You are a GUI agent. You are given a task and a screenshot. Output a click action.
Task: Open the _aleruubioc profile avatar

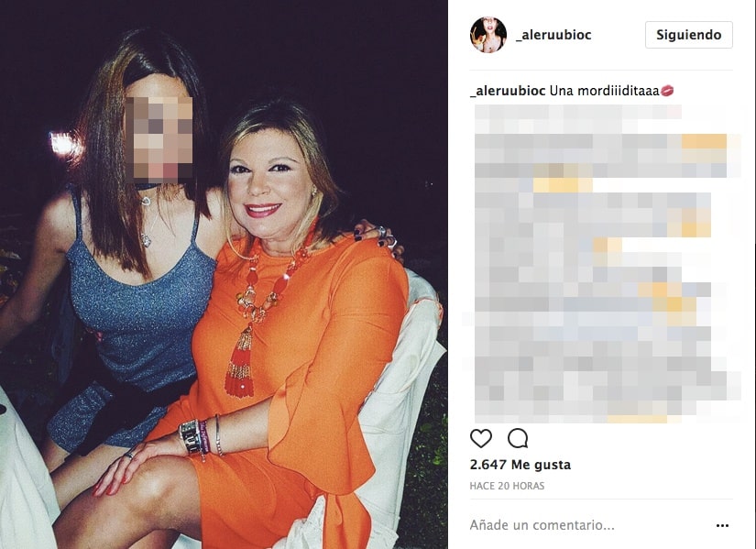tap(488, 35)
